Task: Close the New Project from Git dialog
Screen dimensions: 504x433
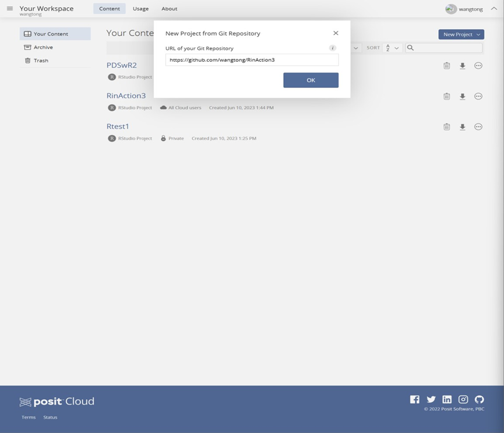Action: (x=336, y=33)
